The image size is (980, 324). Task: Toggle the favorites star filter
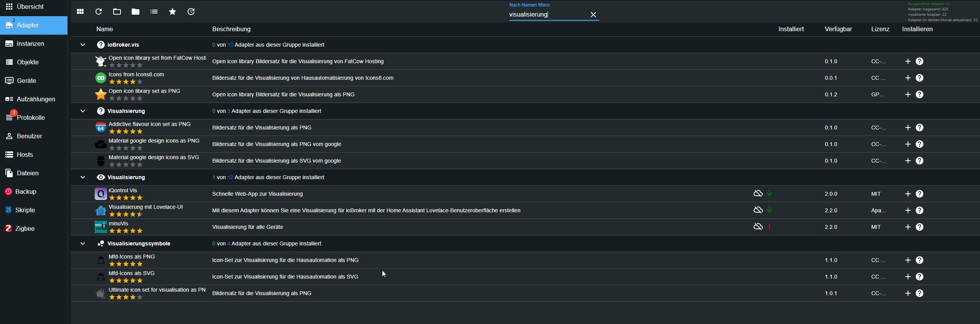pyautogui.click(x=173, y=12)
